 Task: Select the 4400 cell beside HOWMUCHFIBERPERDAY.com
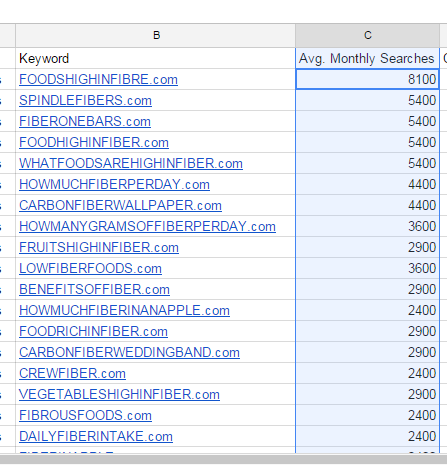[x=367, y=184]
